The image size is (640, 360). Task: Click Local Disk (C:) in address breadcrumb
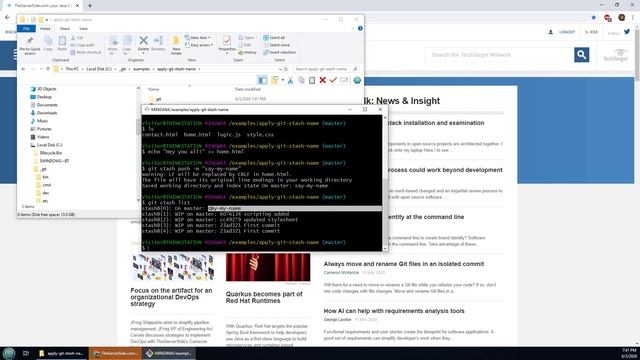click(x=99, y=69)
